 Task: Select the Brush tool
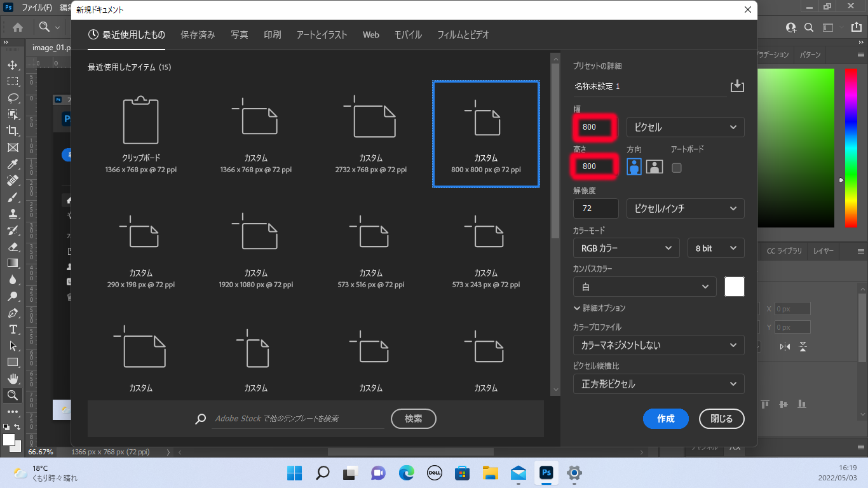pos(13,198)
